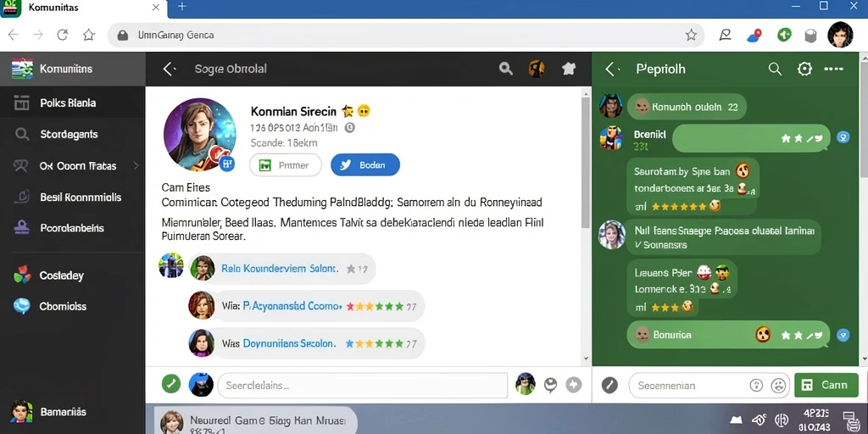The height and width of the screenshot is (434, 868).
Task: Click the green Cann send button
Action: [x=826, y=385]
